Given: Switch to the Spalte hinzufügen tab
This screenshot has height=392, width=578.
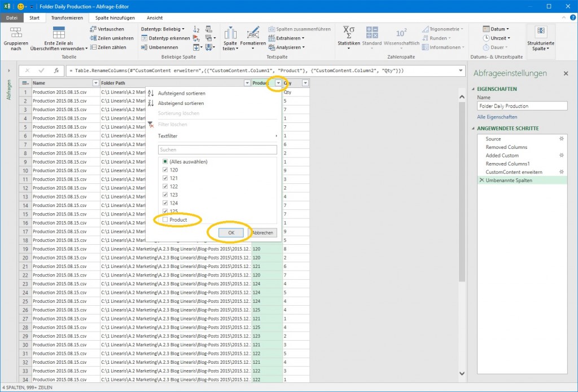Looking at the screenshot, I should coord(115,18).
